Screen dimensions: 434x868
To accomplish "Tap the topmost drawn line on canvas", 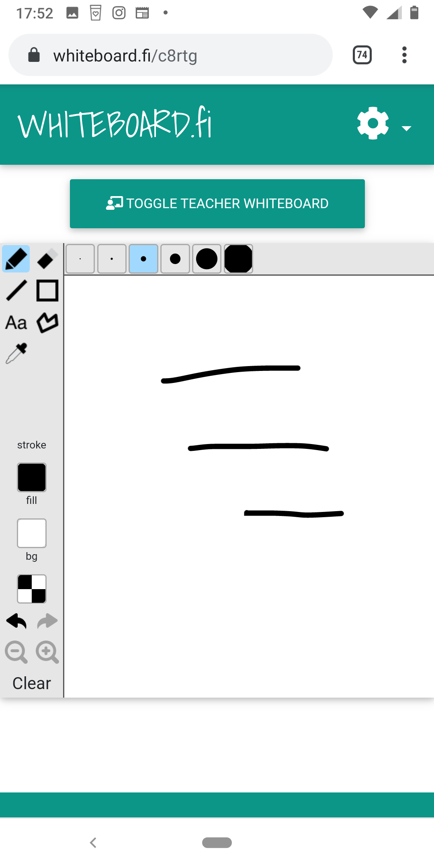I will pyautogui.click(x=231, y=374).
